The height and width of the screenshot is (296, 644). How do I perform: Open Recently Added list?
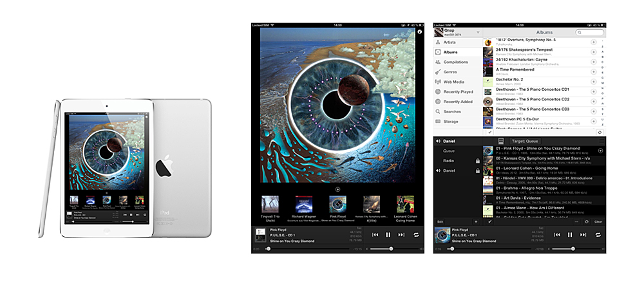[457, 102]
